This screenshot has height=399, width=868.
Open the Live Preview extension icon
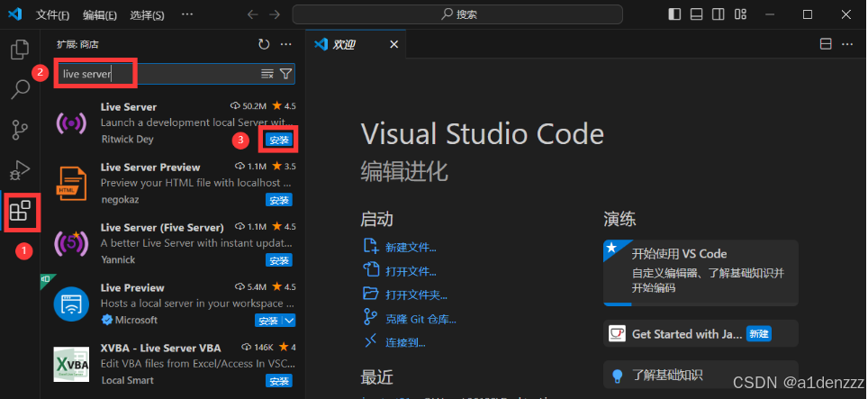coord(71,304)
